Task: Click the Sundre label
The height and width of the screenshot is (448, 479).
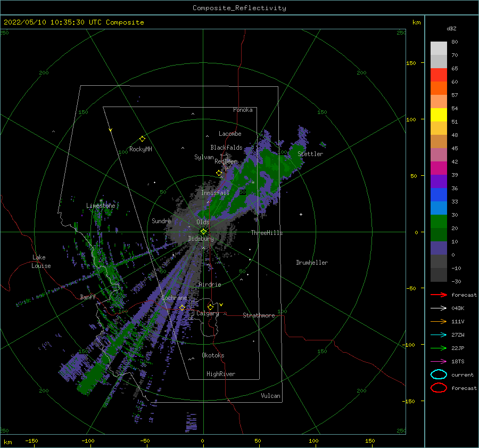Action: (161, 221)
